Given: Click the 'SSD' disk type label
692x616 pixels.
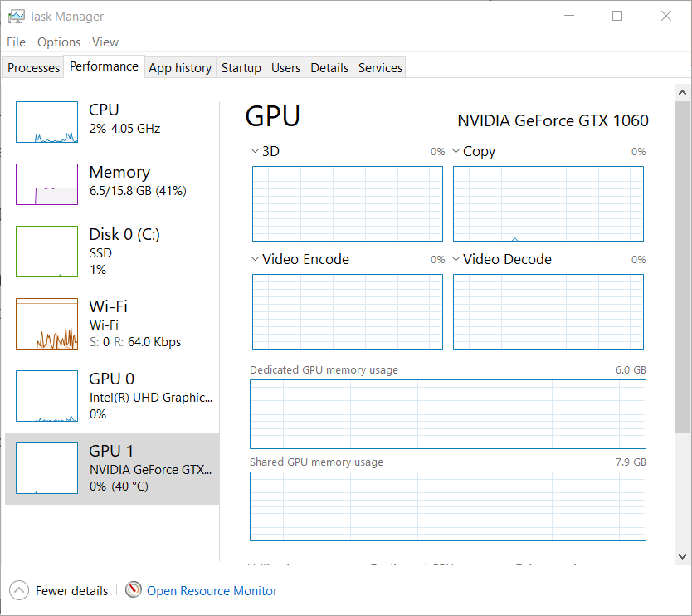Looking at the screenshot, I should [100, 253].
